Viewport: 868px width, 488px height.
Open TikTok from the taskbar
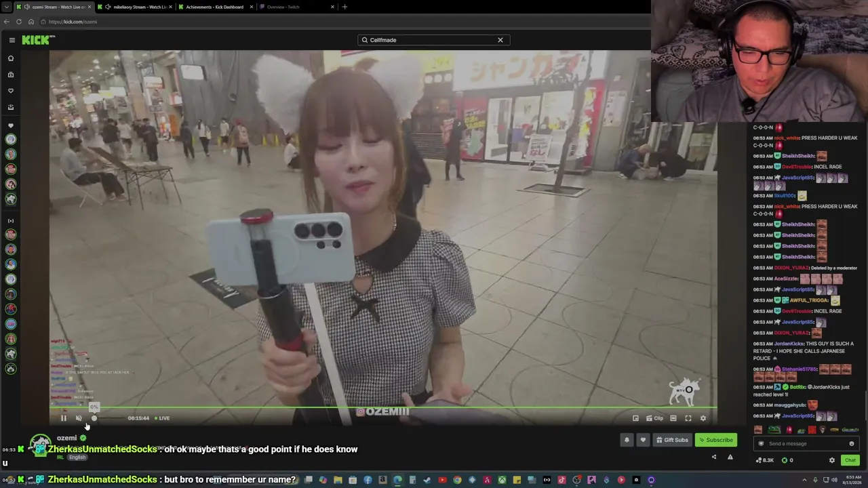(561, 481)
